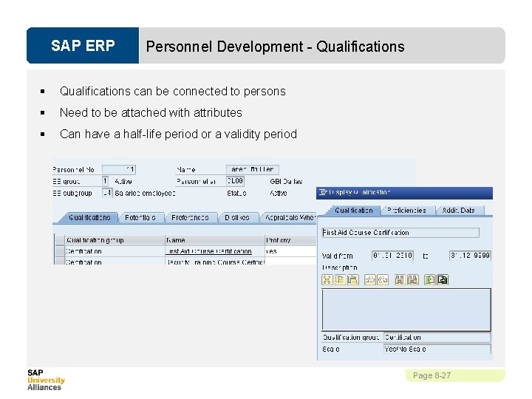Click the 'SAP ERP' header label
The width and height of the screenshot is (532, 399).
[x=83, y=46]
